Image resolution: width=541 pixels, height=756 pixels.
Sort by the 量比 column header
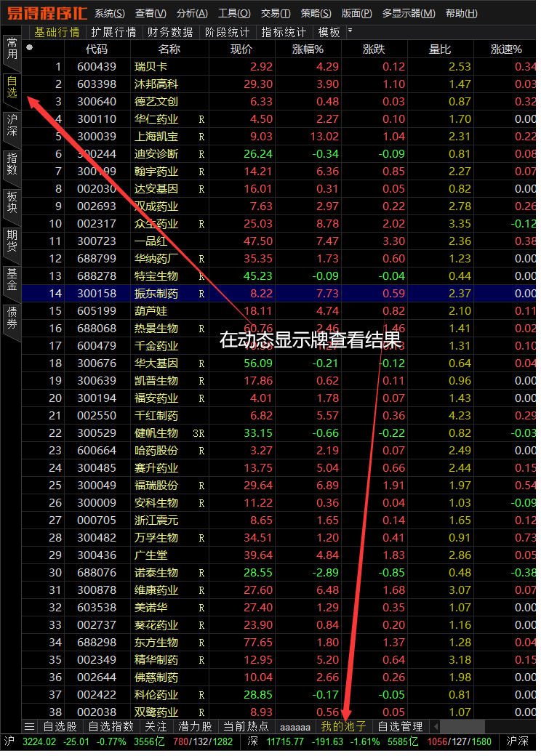(x=440, y=49)
